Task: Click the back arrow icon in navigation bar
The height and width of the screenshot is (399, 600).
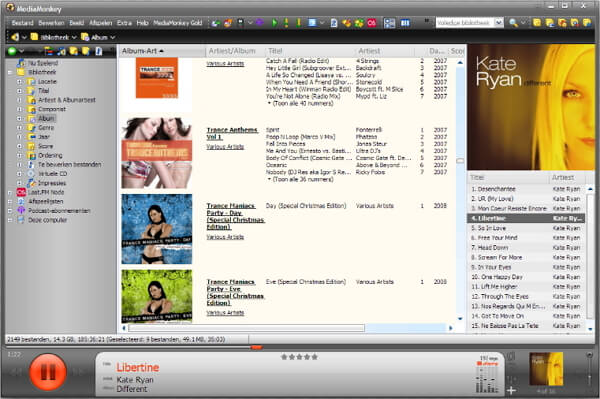Action: 15,37
